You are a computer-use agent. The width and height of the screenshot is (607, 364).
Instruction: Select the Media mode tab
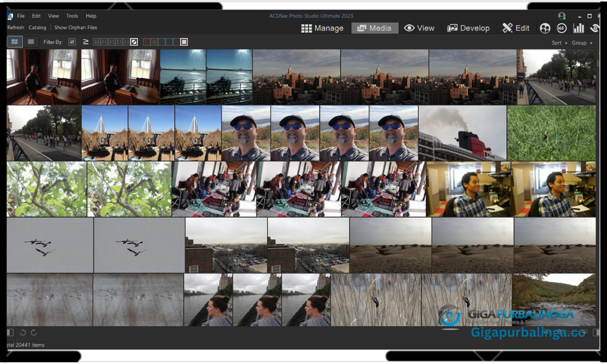pyautogui.click(x=375, y=28)
